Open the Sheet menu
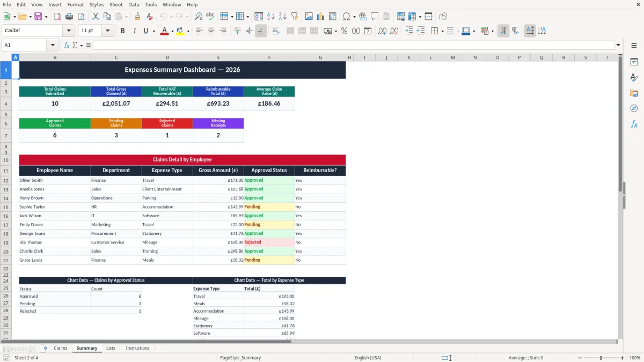Image resolution: width=644 pixels, height=362 pixels. (116, 4)
